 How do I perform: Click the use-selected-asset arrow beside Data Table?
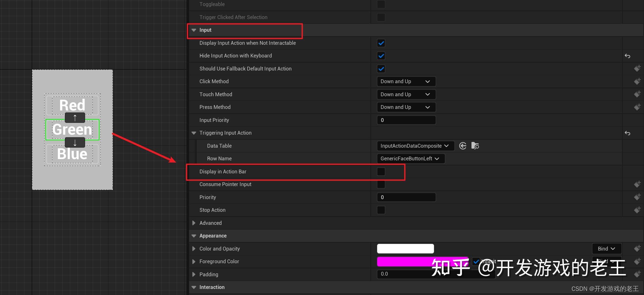click(x=463, y=146)
